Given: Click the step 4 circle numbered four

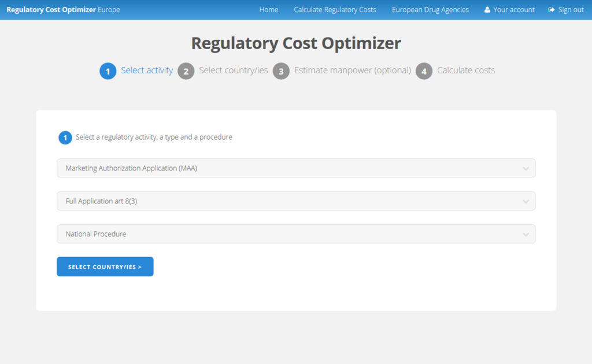Looking at the screenshot, I should click(x=424, y=70).
